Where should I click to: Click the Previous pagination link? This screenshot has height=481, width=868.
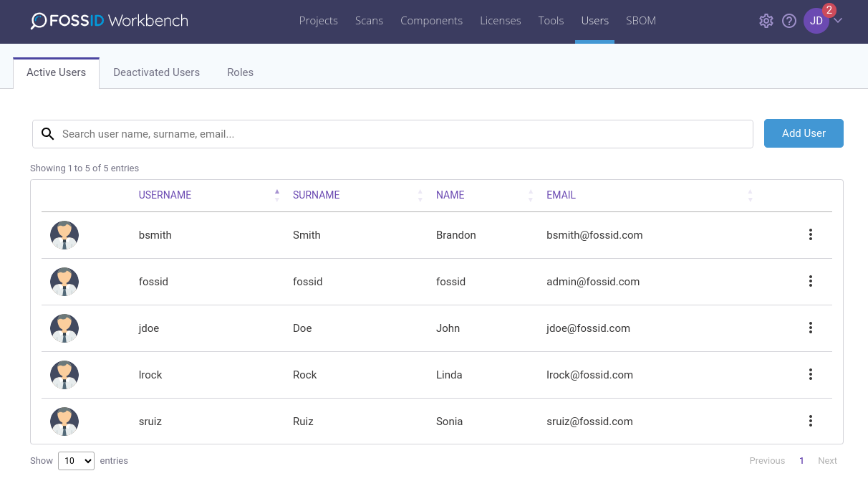(x=767, y=461)
